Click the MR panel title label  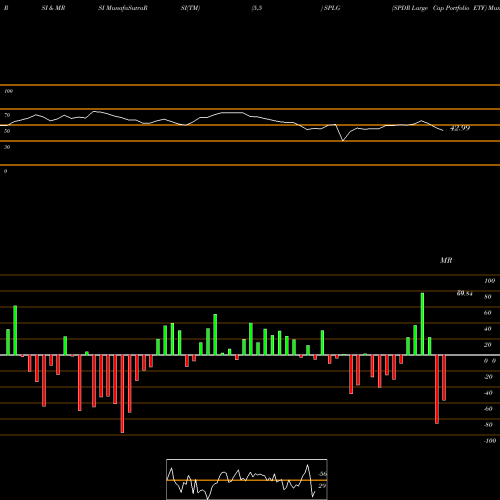click(446, 260)
